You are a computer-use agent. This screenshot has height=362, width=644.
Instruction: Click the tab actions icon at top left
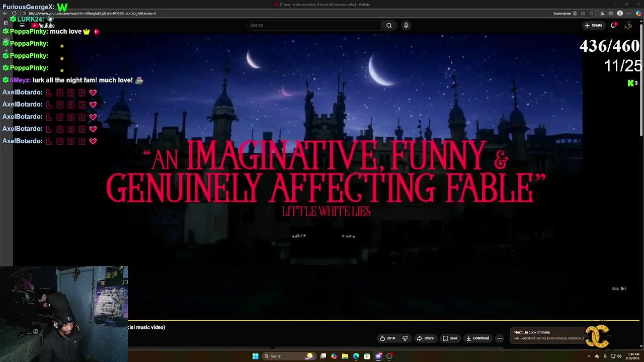coord(6,23)
